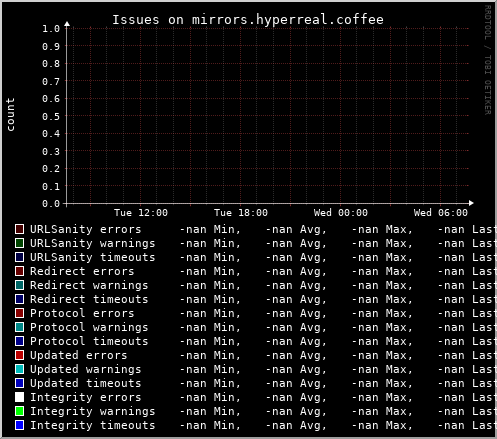The width and height of the screenshot is (497, 439).
Task: Click the URLSanity timeouts legend swatch
Action: point(19,257)
